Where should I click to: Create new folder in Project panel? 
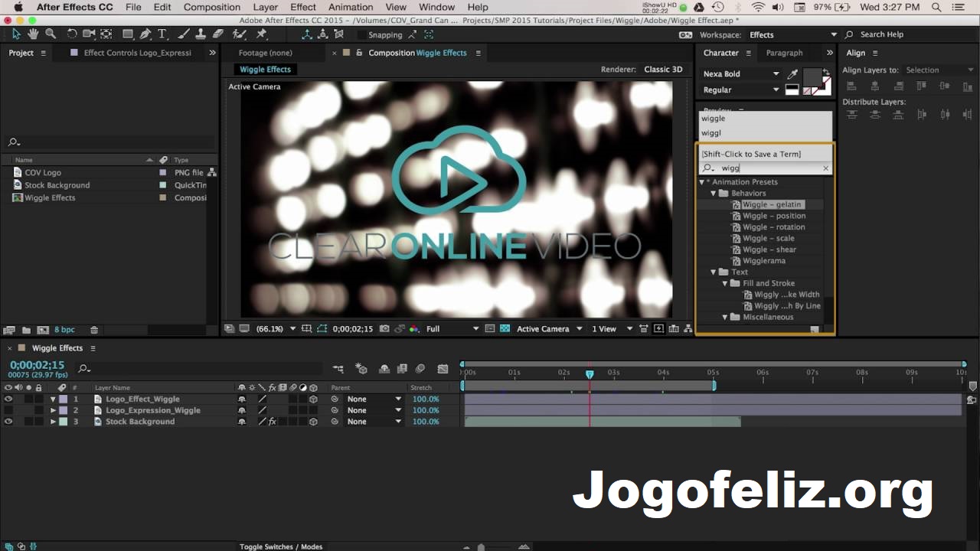coord(26,330)
